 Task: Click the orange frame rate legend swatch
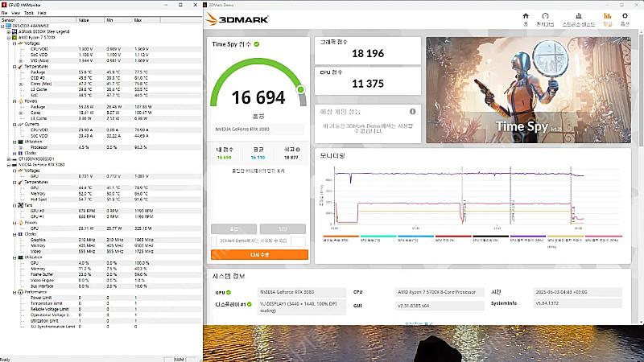(x=341, y=237)
